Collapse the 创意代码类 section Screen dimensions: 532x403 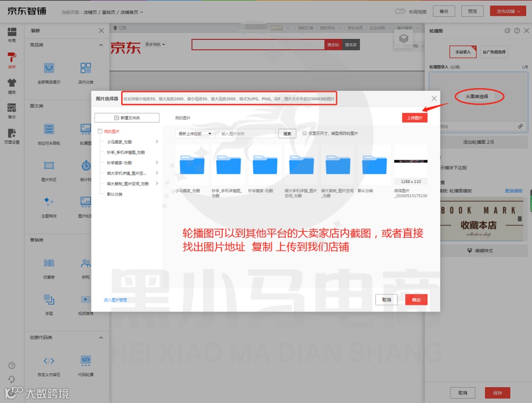tap(101, 338)
